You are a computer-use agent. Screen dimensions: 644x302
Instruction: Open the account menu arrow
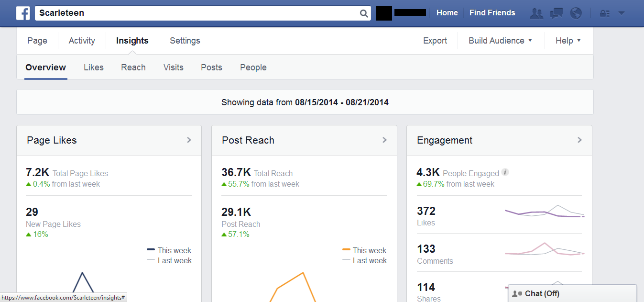622,13
